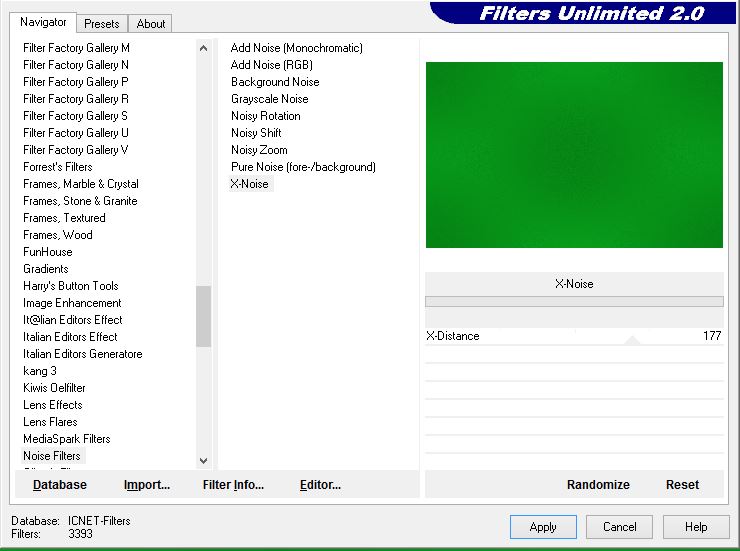
Task: Click the Apply button
Action: pos(543,527)
